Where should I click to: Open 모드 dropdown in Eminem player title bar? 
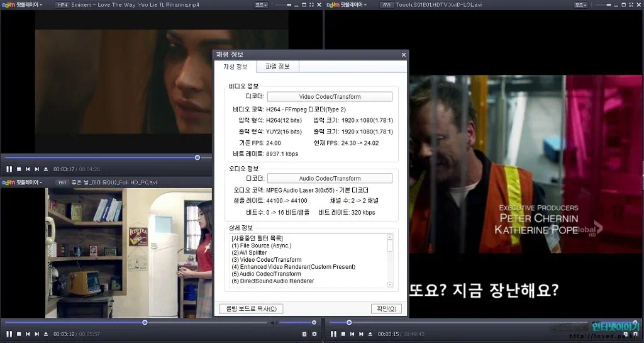coord(261,5)
